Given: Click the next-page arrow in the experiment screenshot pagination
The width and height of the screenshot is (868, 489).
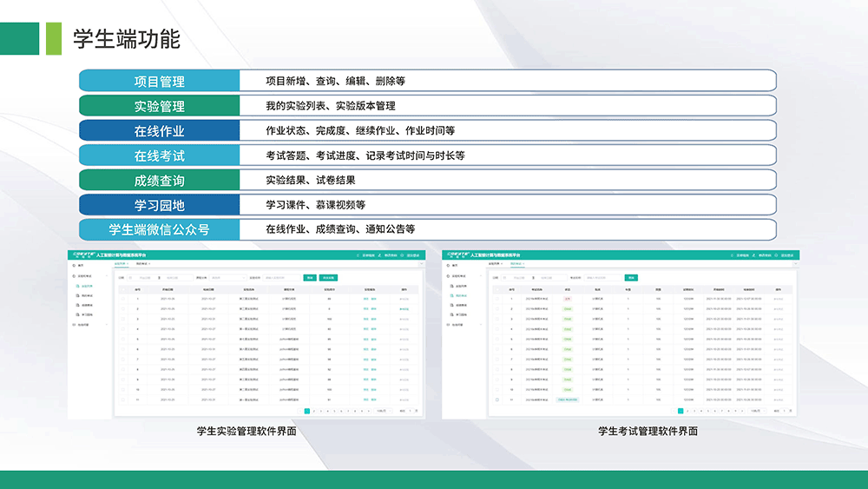Looking at the screenshot, I should pyautogui.click(x=369, y=411).
